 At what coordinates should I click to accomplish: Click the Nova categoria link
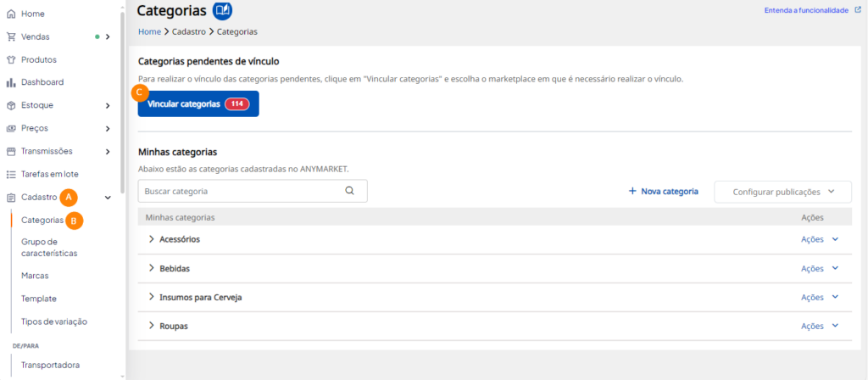663,191
